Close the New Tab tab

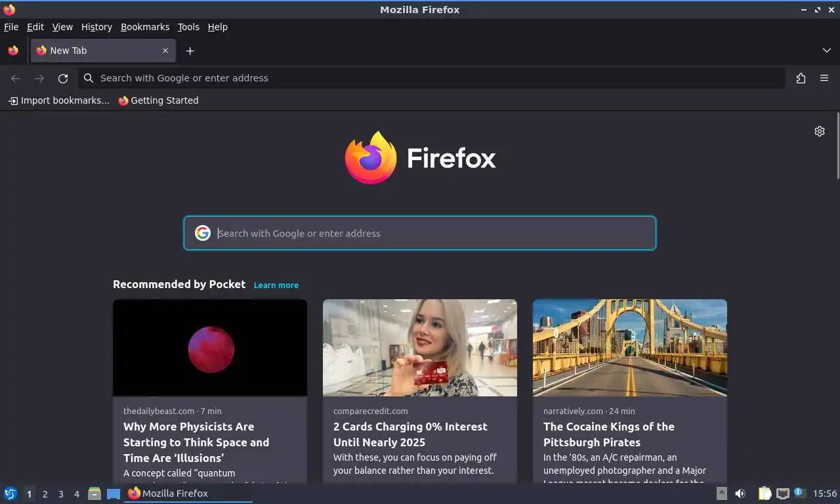point(165,51)
